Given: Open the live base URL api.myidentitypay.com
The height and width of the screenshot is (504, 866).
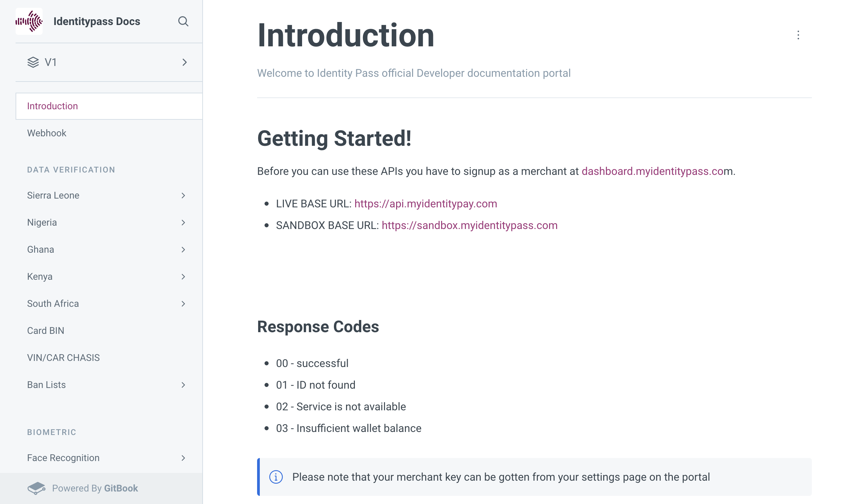Looking at the screenshot, I should click(426, 204).
